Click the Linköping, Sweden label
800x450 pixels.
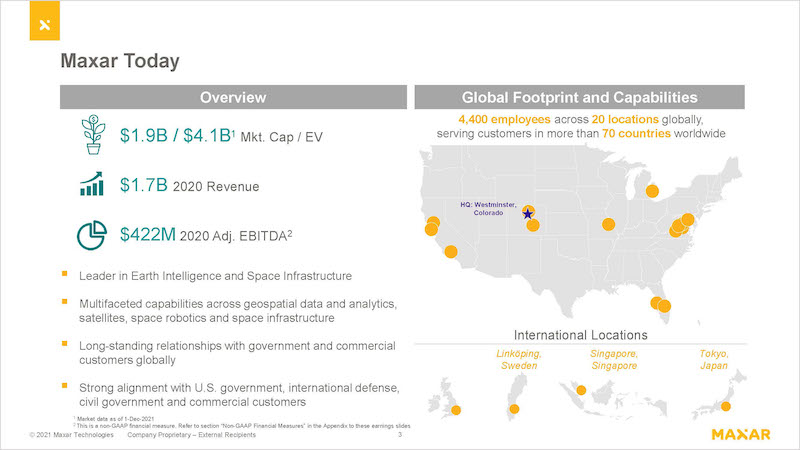pos(519,360)
